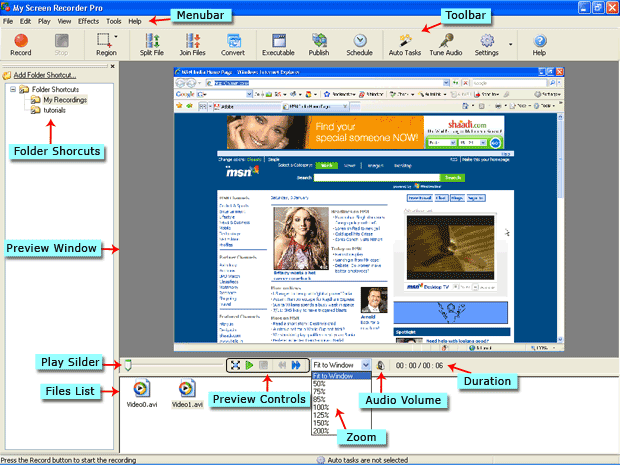620x465 pixels.
Task: Open the Schedule recording tool
Action: click(359, 43)
